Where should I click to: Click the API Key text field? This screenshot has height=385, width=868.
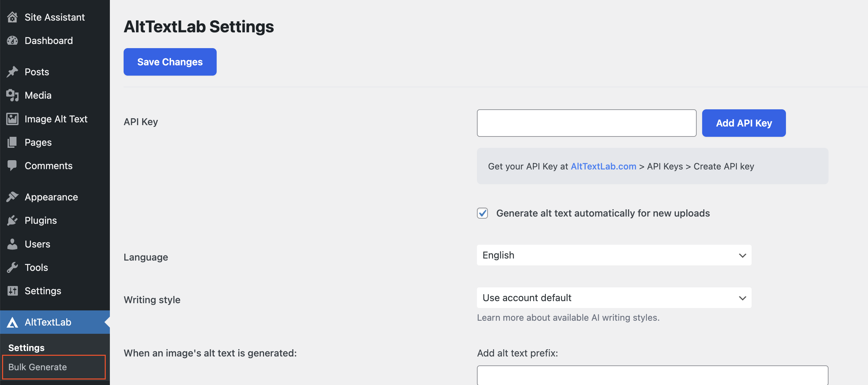point(586,123)
